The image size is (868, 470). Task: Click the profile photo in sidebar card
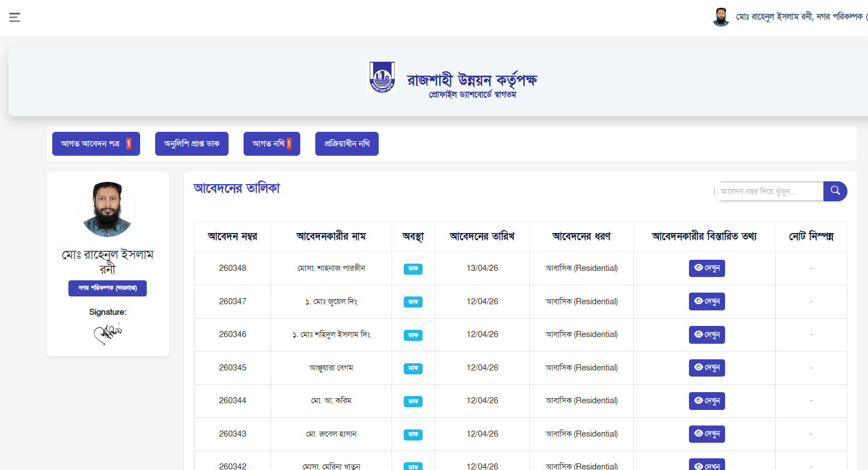[107, 209]
